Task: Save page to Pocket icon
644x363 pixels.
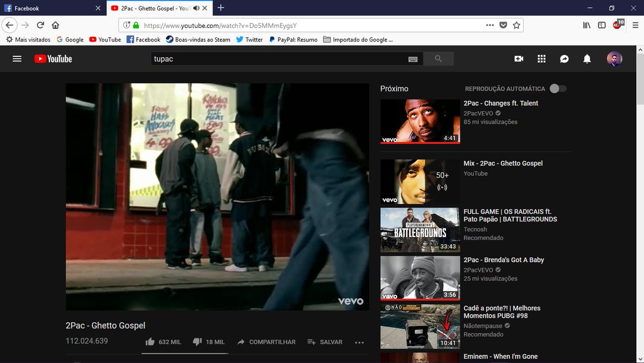Action: [x=503, y=25]
